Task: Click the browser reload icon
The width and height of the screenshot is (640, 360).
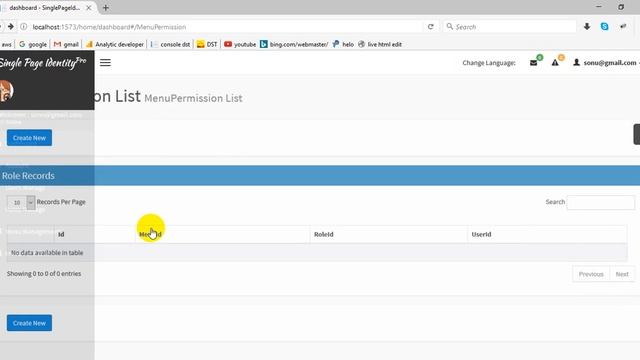Action: (x=431, y=27)
